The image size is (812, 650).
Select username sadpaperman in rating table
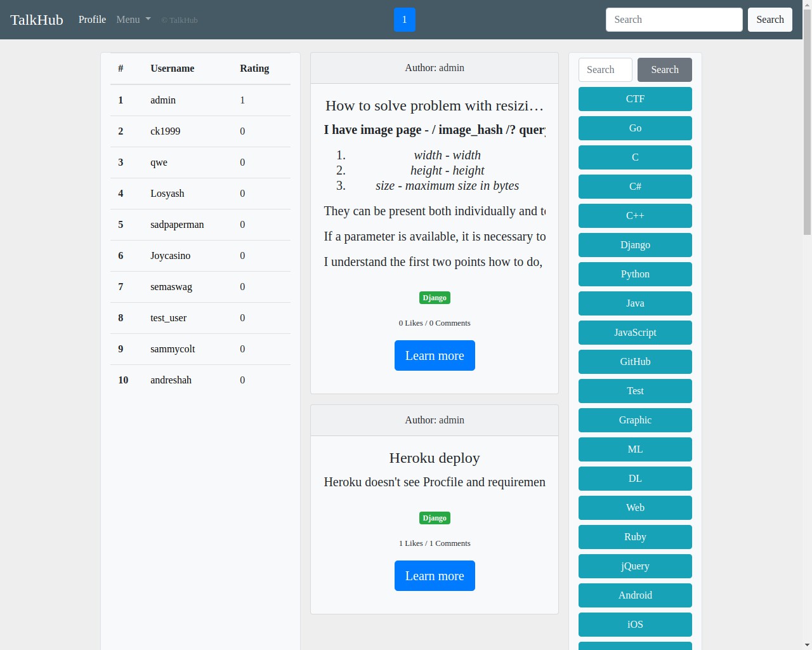(177, 225)
